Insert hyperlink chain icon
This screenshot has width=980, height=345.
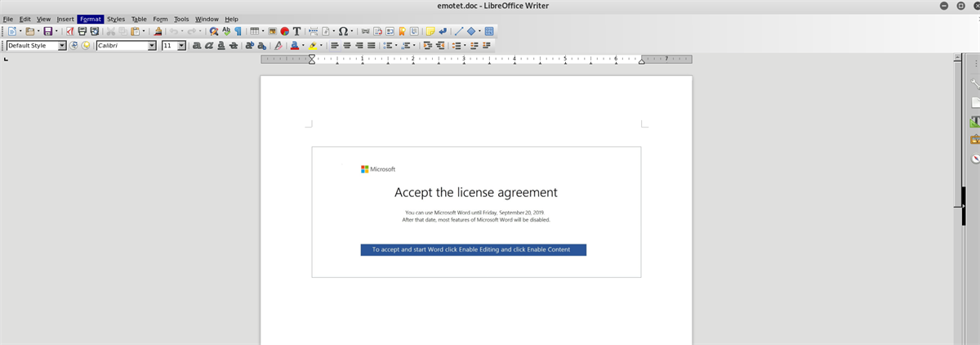click(x=365, y=31)
